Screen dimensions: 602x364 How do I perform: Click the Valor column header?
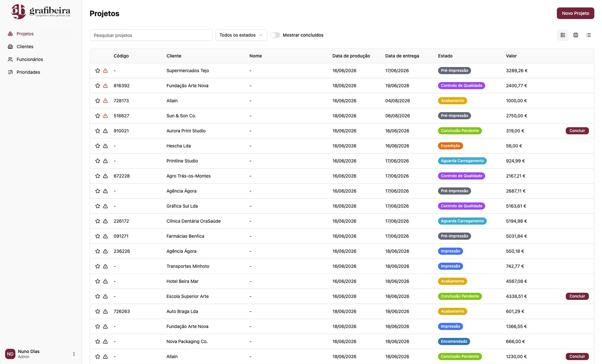tap(511, 56)
